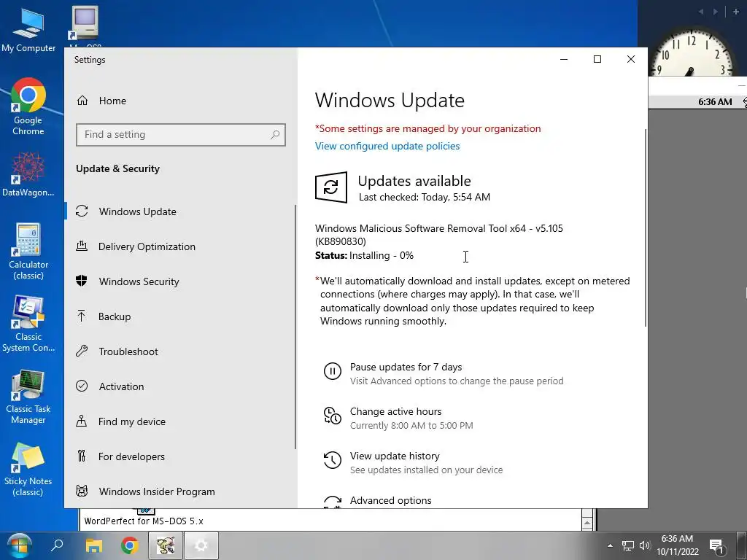
Task: Open Classic System Control desktop shortcut
Action: tap(28, 324)
